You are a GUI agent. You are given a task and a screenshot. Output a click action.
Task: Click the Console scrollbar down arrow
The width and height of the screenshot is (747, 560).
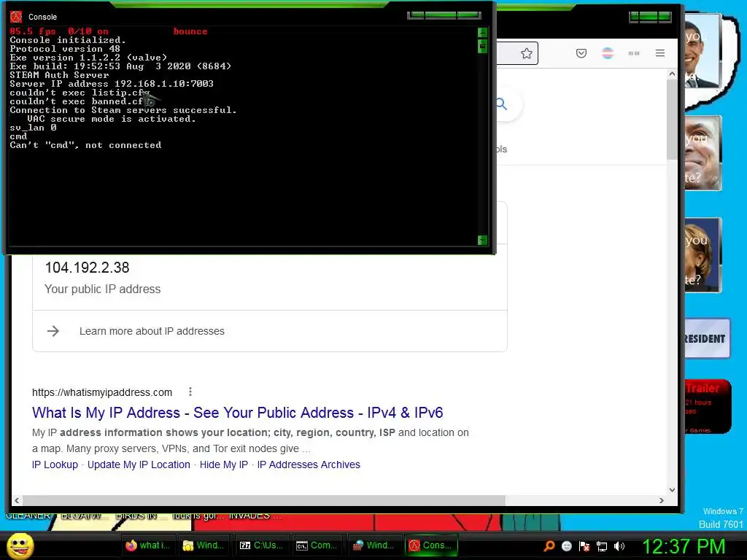[482, 240]
